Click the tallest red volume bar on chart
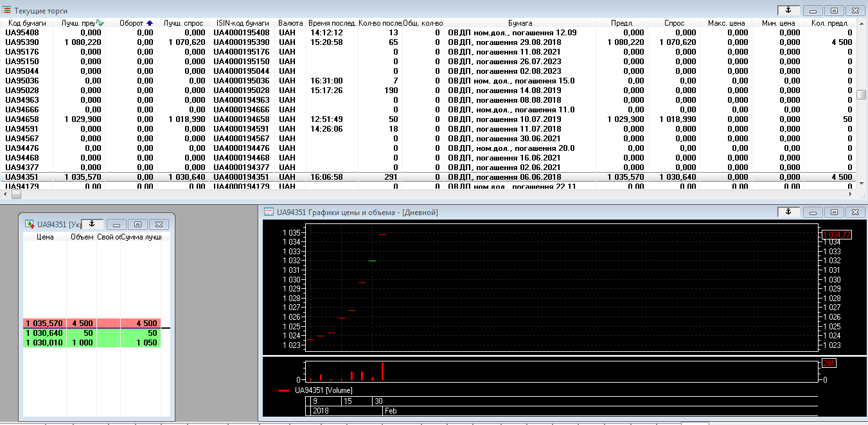The height and width of the screenshot is (425, 868). click(382, 372)
